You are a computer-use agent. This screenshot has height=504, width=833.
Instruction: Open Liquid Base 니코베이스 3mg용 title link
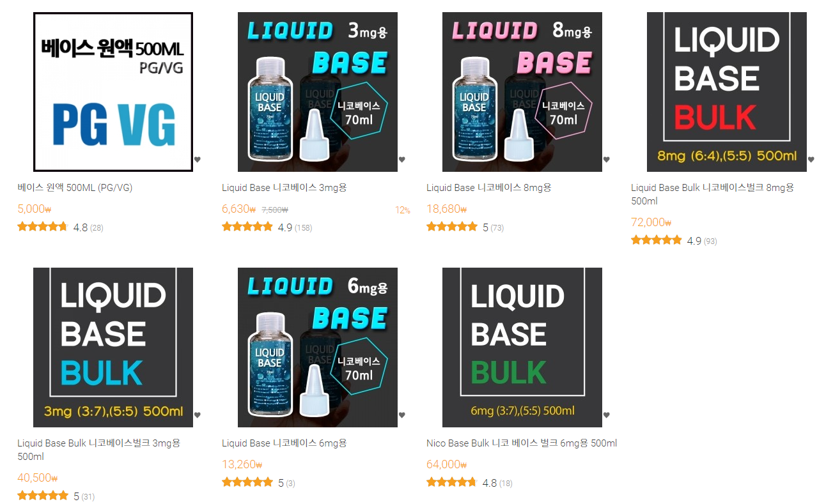pos(284,188)
